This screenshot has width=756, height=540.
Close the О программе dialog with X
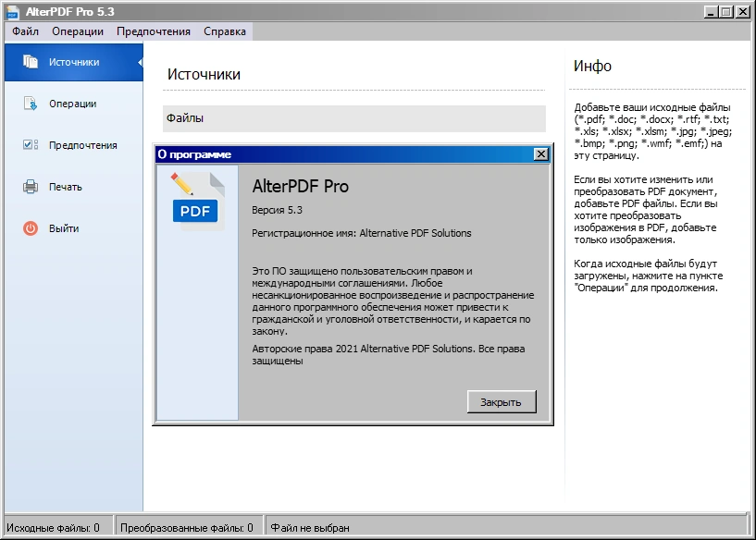(541, 154)
